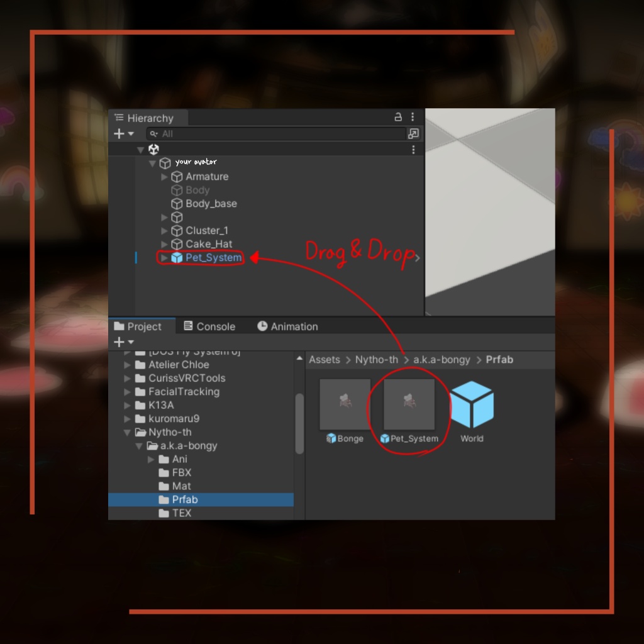Screen dimensions: 644x644
Task: Collapse the scene root arrow
Action: [140, 150]
